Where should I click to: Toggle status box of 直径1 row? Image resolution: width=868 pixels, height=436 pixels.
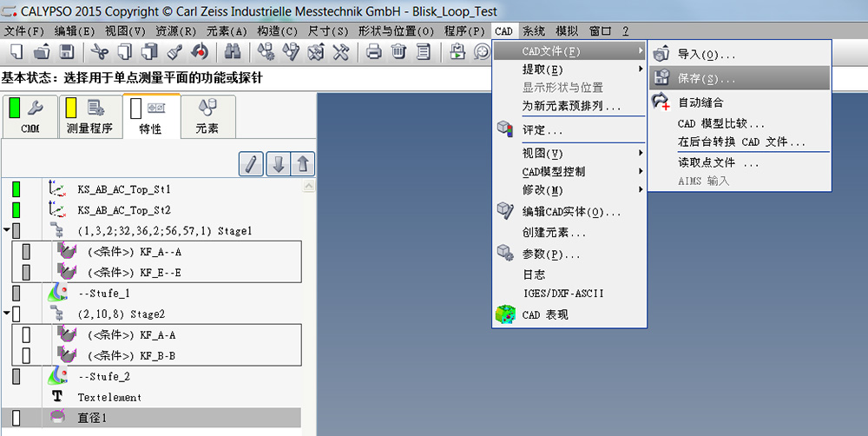(x=16, y=419)
